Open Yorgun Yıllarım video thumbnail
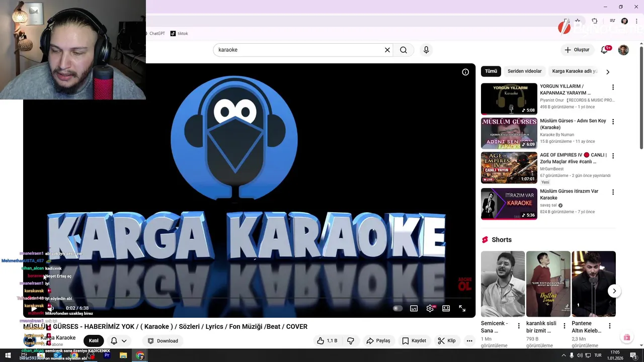Image resolution: width=644 pixels, height=362 pixels. 509,99
